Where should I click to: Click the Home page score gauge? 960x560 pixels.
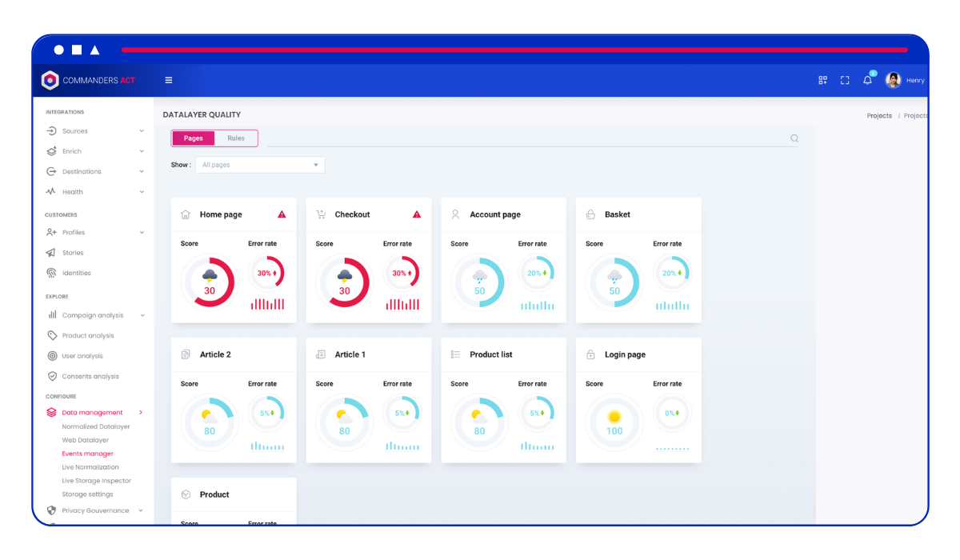[210, 282]
